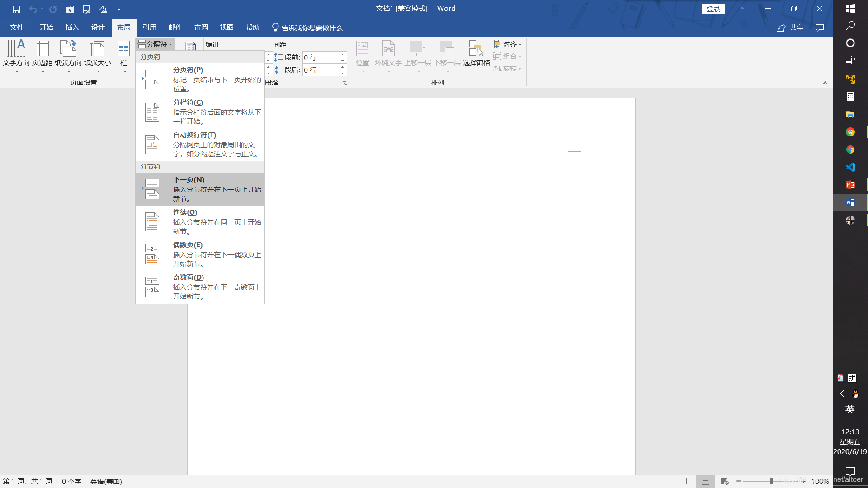Image resolution: width=868 pixels, height=488 pixels.
Task: Click Spacing Before (段前) value field
Action: 320,57
